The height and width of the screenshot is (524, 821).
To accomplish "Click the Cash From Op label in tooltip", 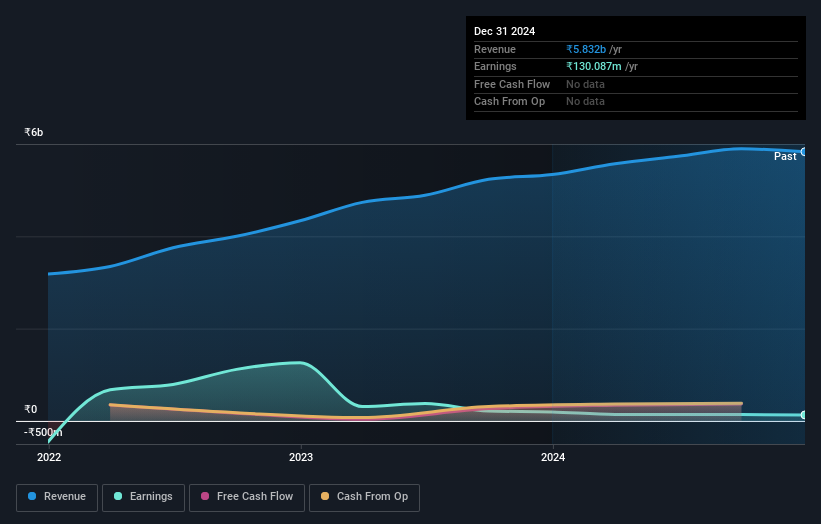I will tap(509, 102).
